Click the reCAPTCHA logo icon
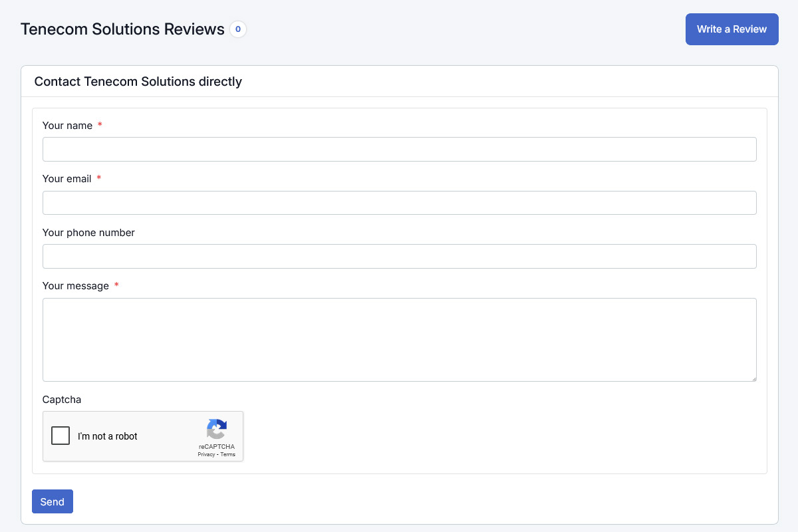Viewport: 798px width, 532px height. point(217,429)
